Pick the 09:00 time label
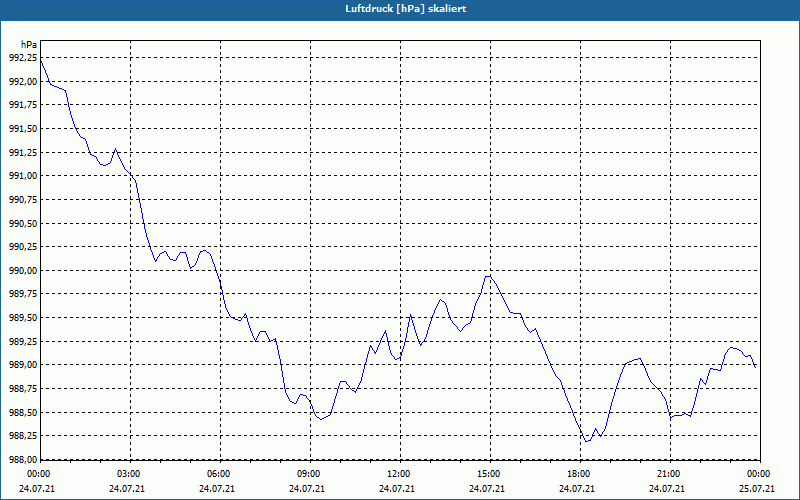 point(307,474)
